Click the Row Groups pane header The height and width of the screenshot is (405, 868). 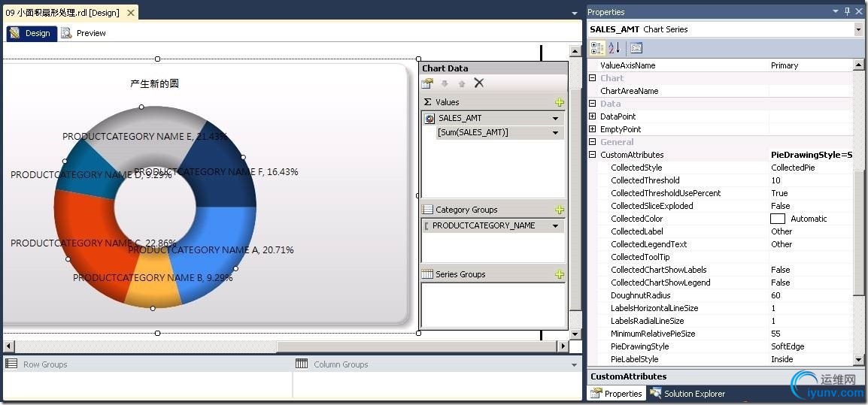tap(148, 364)
